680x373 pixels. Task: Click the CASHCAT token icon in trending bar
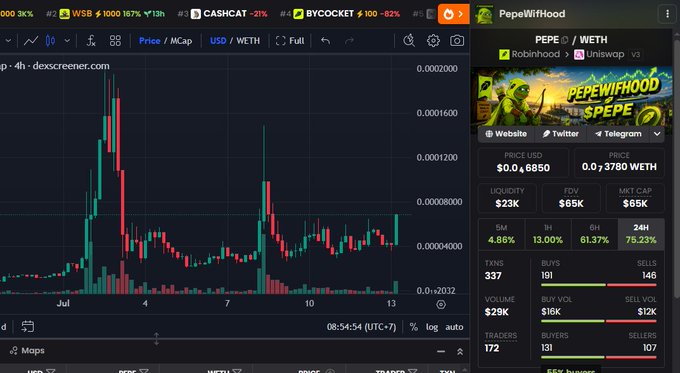coord(196,14)
